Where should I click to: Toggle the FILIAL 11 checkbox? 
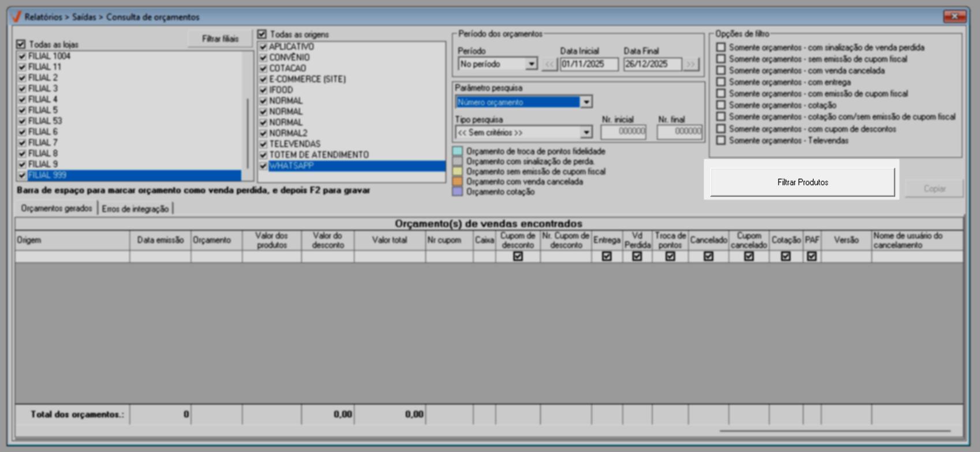[22, 67]
